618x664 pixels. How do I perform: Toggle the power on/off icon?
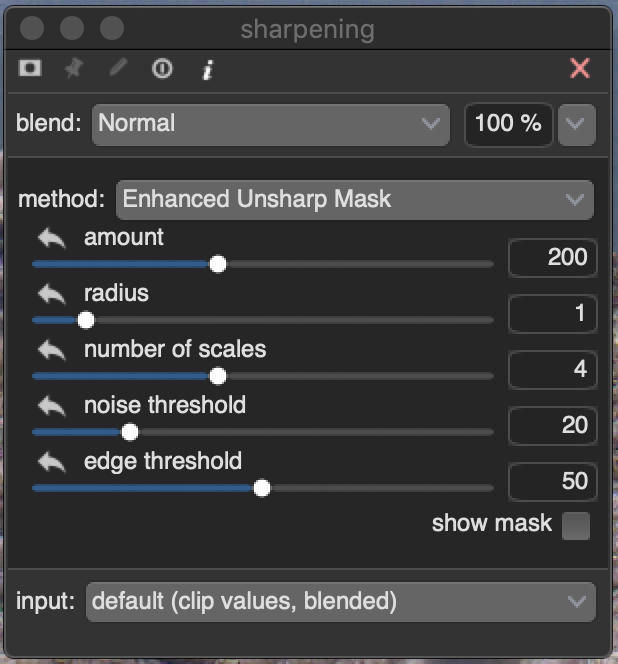click(162, 69)
